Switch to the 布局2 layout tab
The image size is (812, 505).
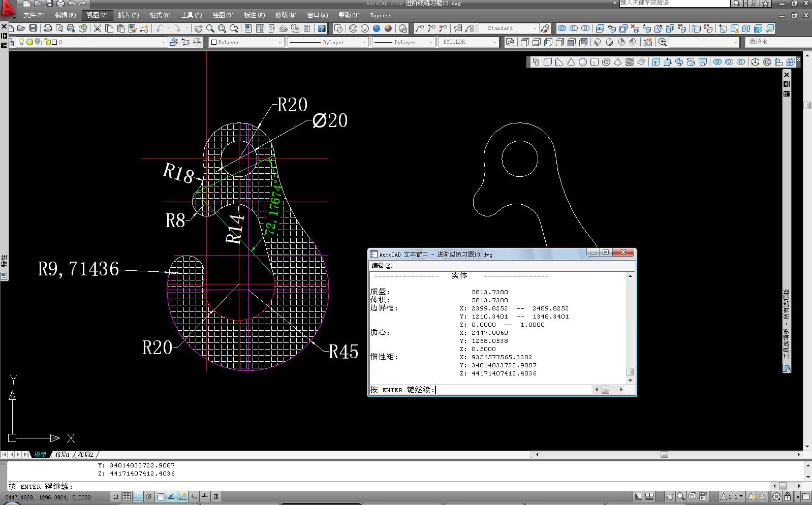(x=85, y=455)
